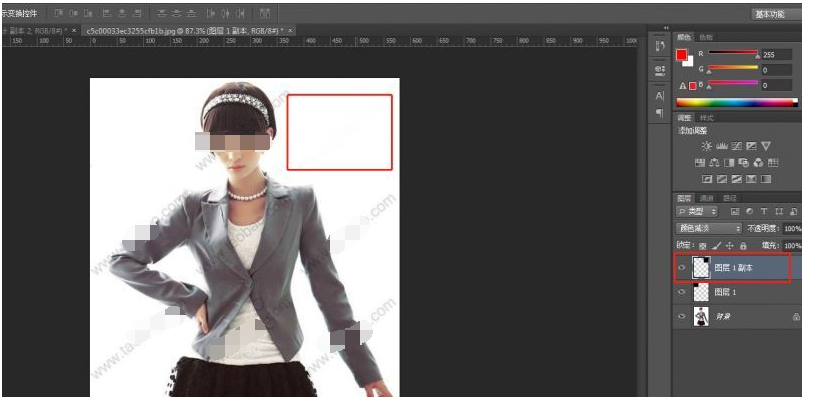Screen dimensions: 826x397
Task: Click the R value input field
Action: [776, 54]
